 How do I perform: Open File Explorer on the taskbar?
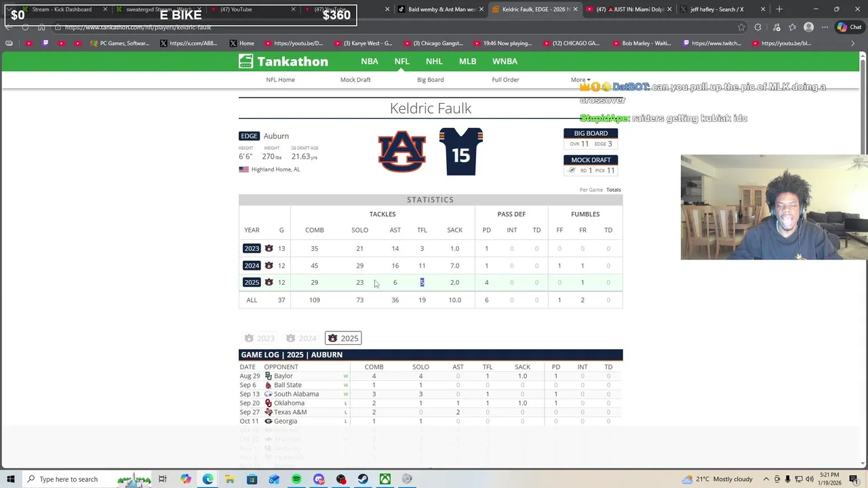[x=230, y=479]
